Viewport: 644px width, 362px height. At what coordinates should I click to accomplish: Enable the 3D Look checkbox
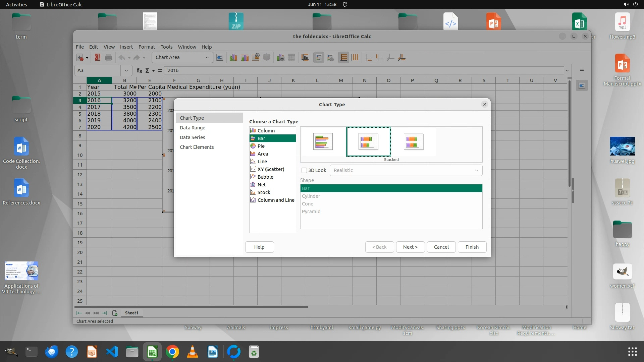(304, 170)
